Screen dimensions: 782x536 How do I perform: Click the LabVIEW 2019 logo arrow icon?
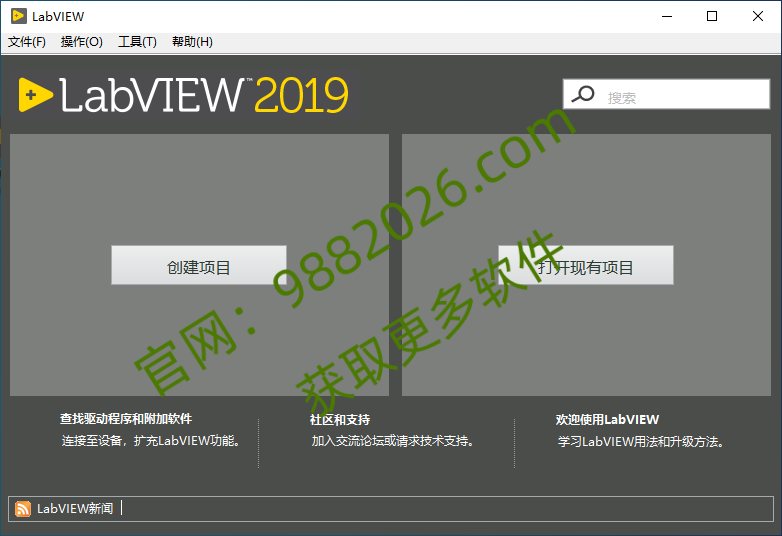click(35, 95)
